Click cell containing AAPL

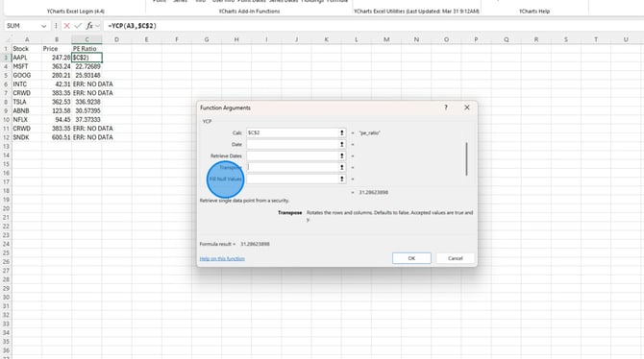(x=27, y=58)
